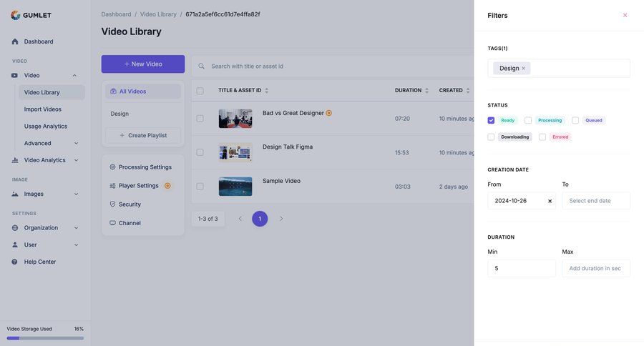Image resolution: width=644 pixels, height=346 pixels.
Task: Click the Processing Settings gear icon
Action: pos(112,167)
